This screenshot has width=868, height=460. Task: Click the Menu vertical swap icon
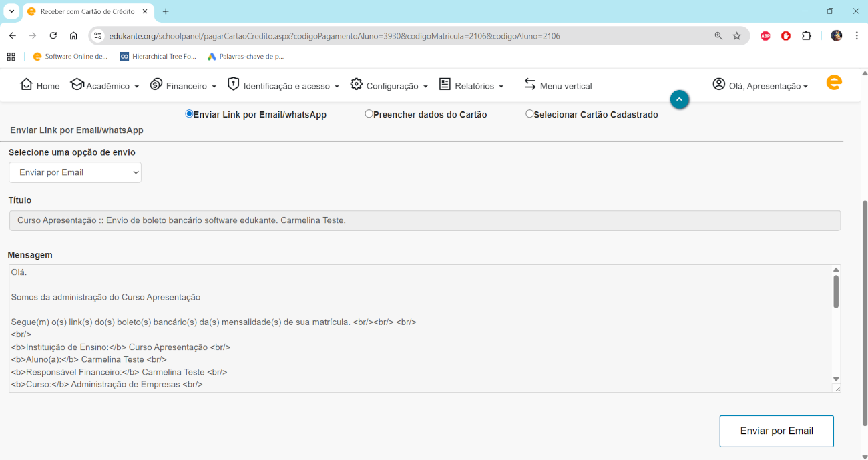coord(530,85)
